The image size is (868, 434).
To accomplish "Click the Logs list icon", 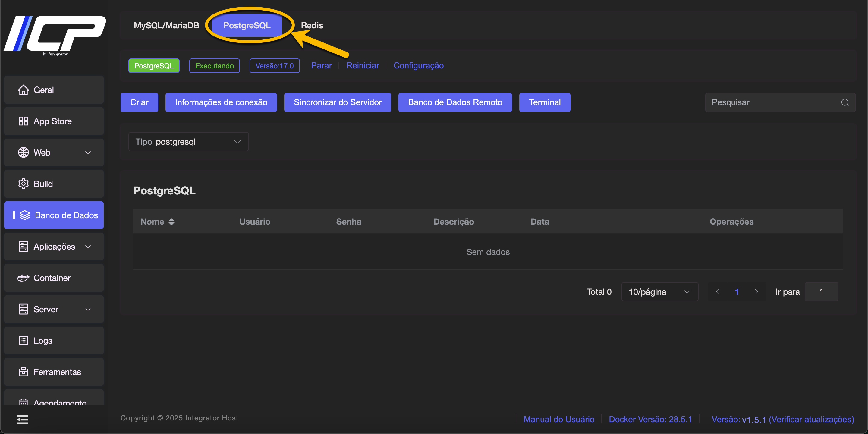I will 23,340.
